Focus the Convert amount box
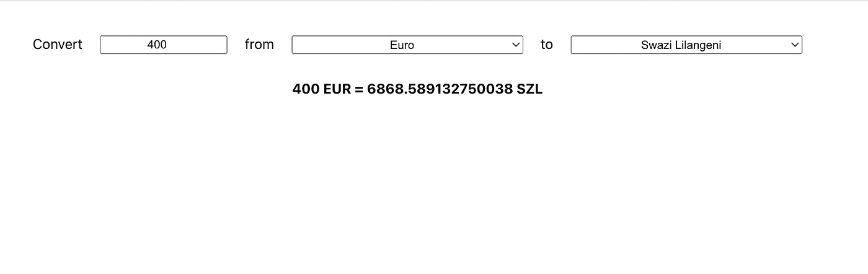This screenshot has height=274, width=868. [x=164, y=45]
